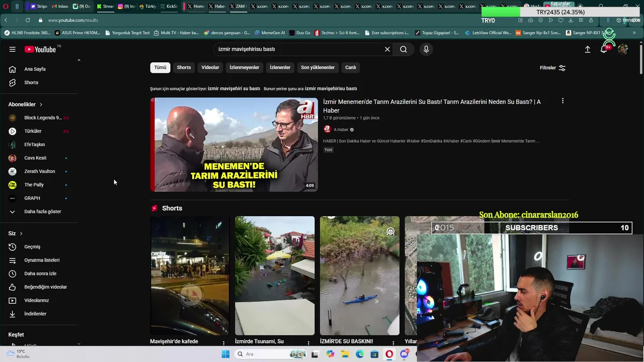Switch to the KickSt browser tab
This screenshot has height=362, width=644.
169,7
